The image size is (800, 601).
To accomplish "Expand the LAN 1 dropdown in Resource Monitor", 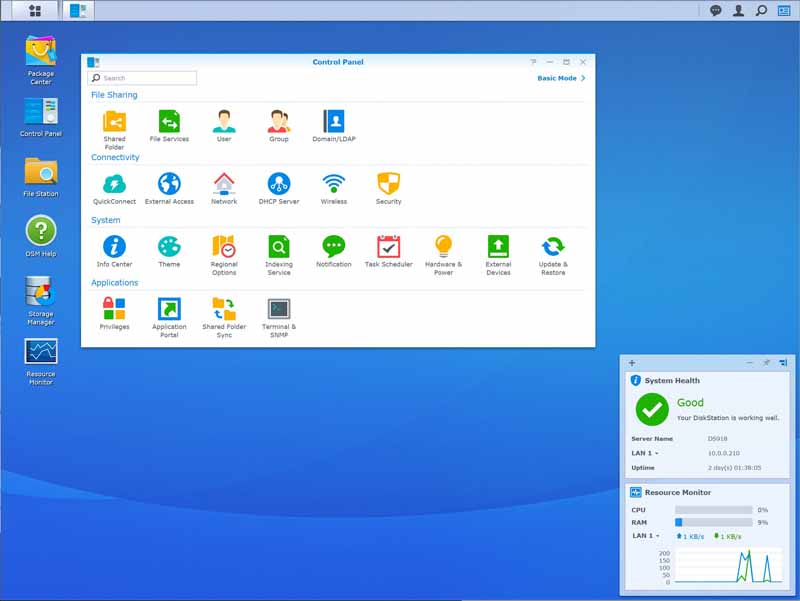I will (x=645, y=536).
